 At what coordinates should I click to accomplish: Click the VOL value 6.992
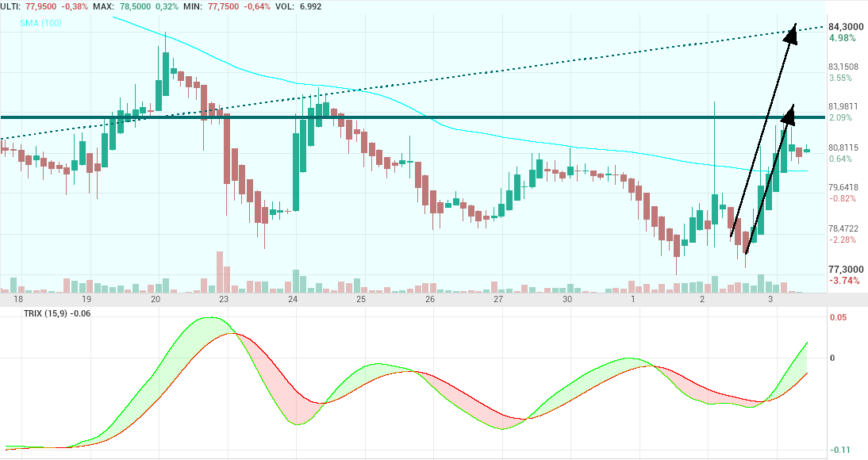click(x=309, y=6)
